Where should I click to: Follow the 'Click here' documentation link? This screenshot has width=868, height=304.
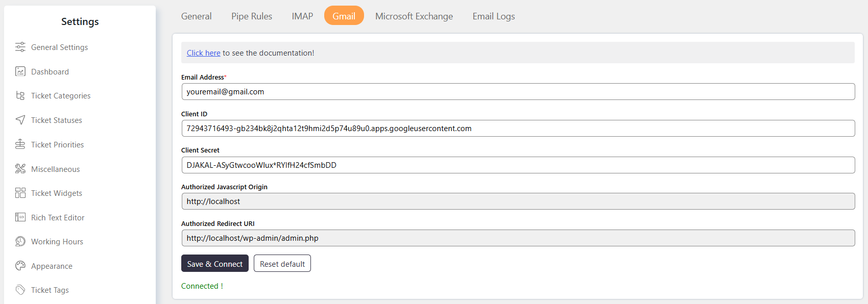[203, 53]
